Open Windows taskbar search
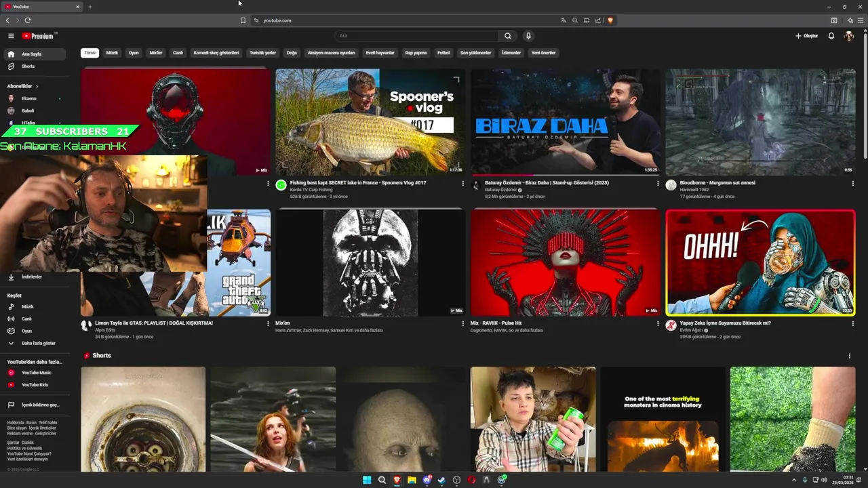Screen dimensions: 868x488 (x=382, y=480)
